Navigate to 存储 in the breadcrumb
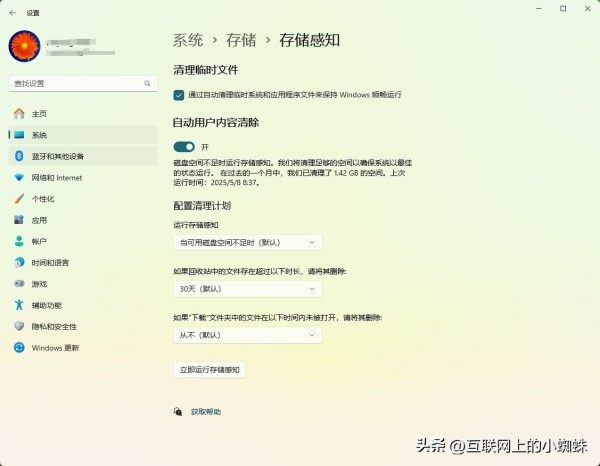The height and width of the screenshot is (466, 600). coord(241,40)
